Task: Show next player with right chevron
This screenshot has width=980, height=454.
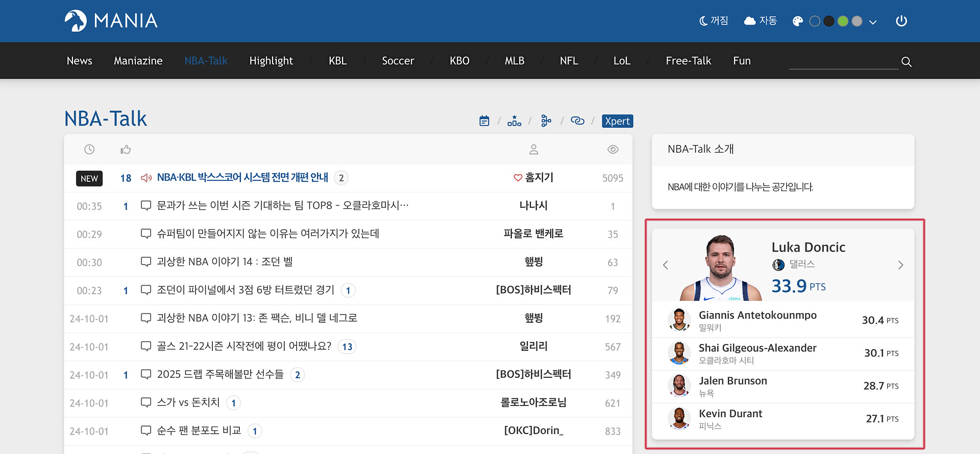Action: [900, 265]
